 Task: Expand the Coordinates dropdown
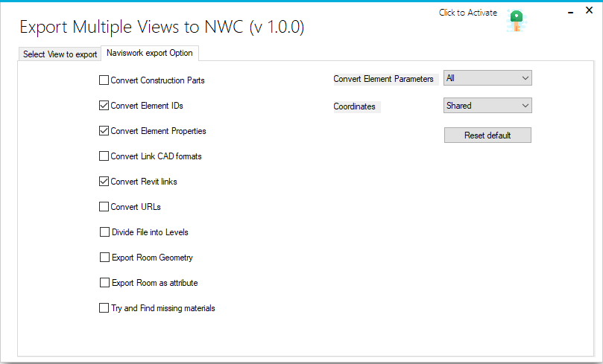click(487, 106)
